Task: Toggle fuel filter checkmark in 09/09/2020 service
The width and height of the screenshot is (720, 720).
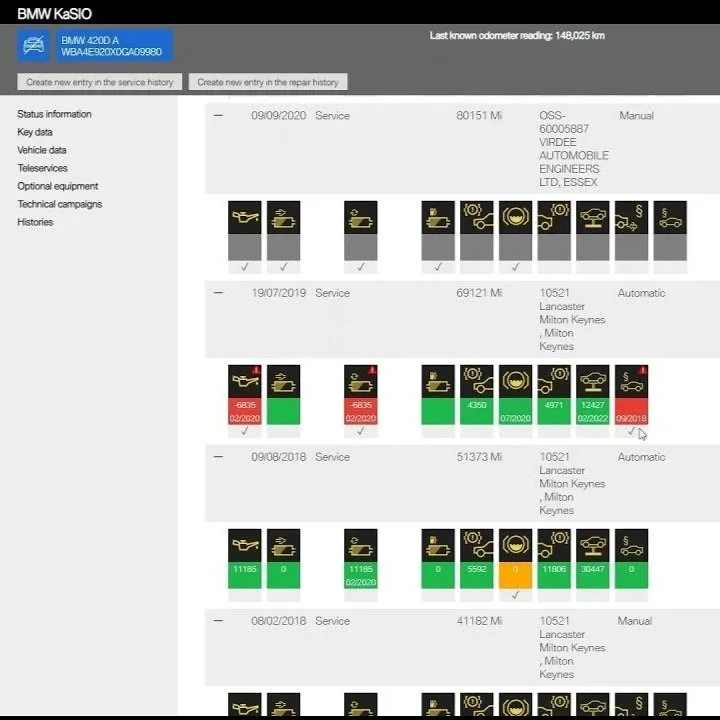Action: [438, 267]
